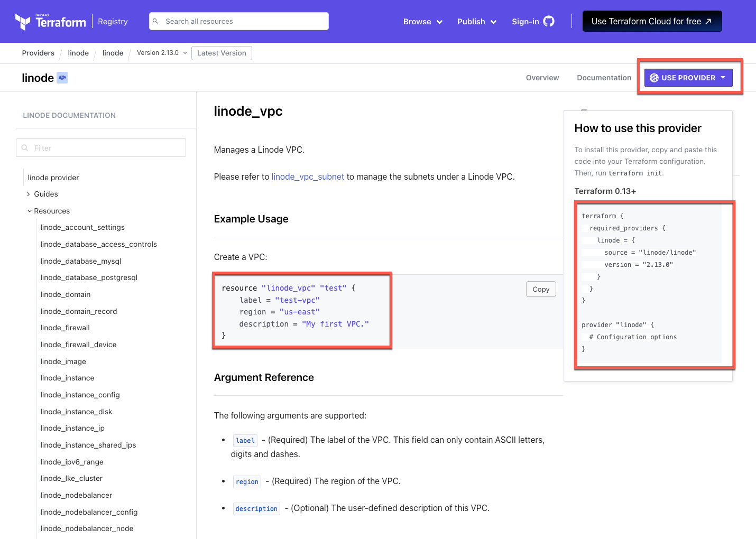This screenshot has height=539, width=756.
Task: Click the GitHub icon next to Sign-in
Action: 549,22
